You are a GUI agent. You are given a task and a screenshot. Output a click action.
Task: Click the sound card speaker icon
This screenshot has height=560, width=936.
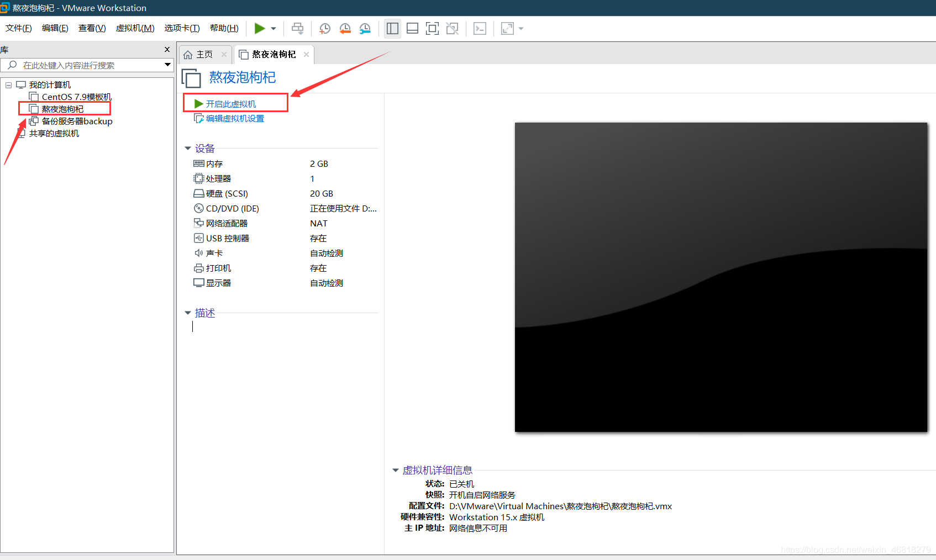click(x=199, y=253)
